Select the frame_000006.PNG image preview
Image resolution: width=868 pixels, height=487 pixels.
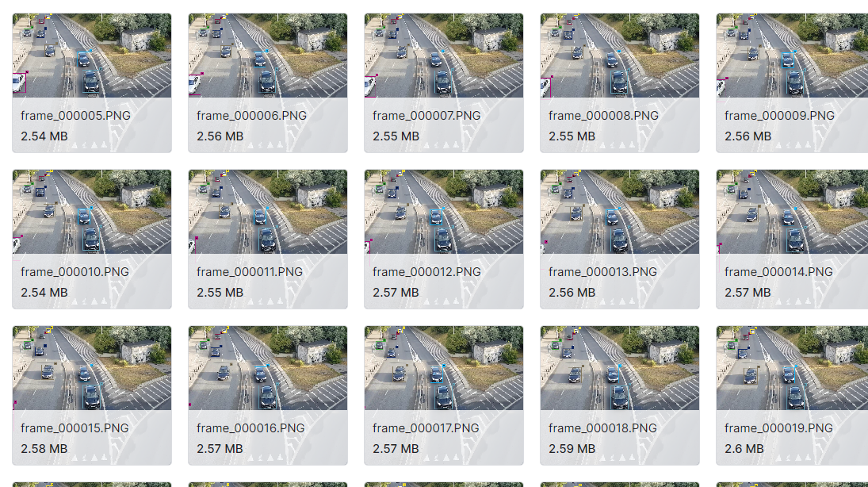coord(268,56)
